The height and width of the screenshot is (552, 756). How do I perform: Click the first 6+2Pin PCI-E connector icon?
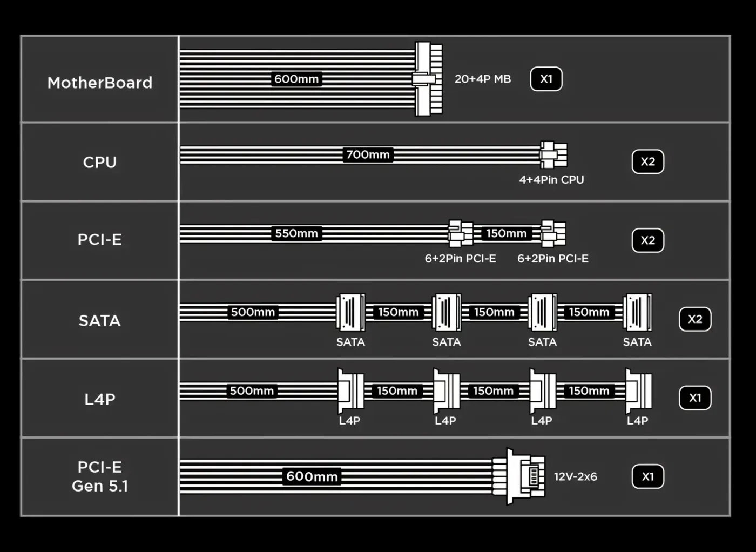click(461, 233)
